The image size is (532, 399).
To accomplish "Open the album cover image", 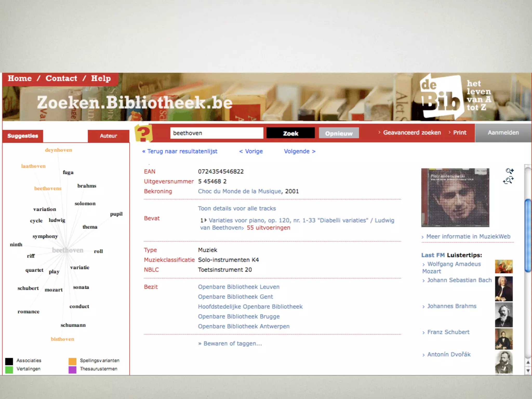I will 455,197.
